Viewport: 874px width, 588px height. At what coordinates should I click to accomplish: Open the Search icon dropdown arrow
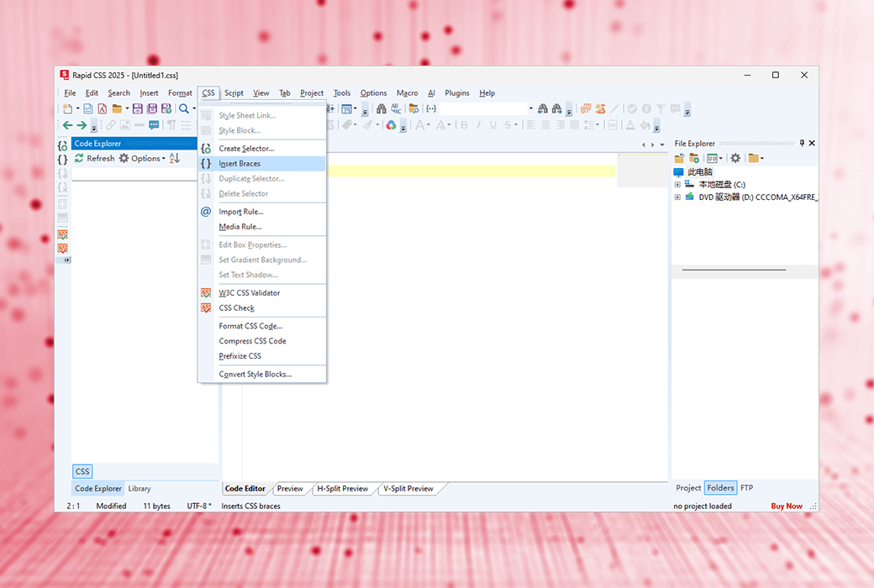coord(193,108)
